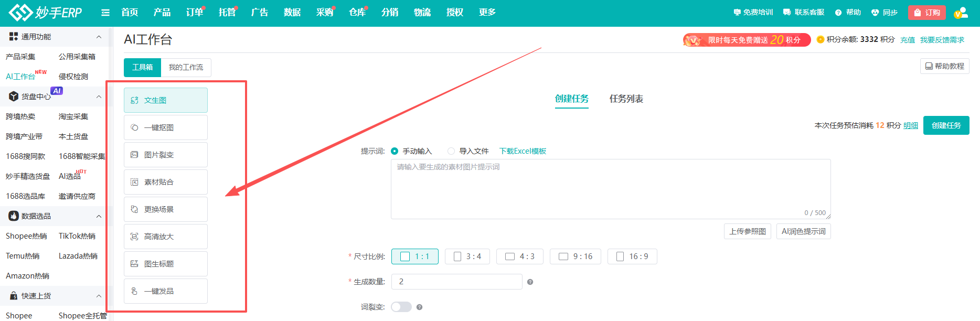
Task: Select the 更换场景 tool
Action: (x=166, y=209)
